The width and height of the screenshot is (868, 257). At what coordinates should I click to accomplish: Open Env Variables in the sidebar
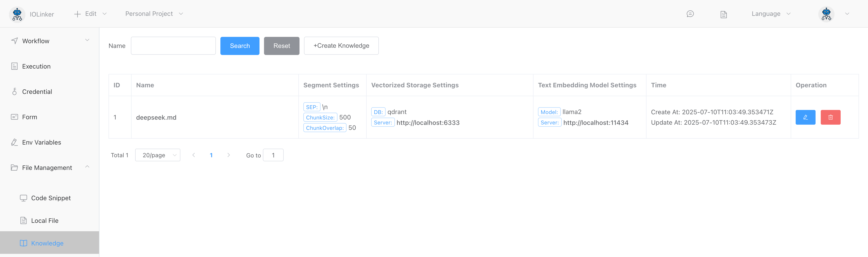[x=41, y=142]
